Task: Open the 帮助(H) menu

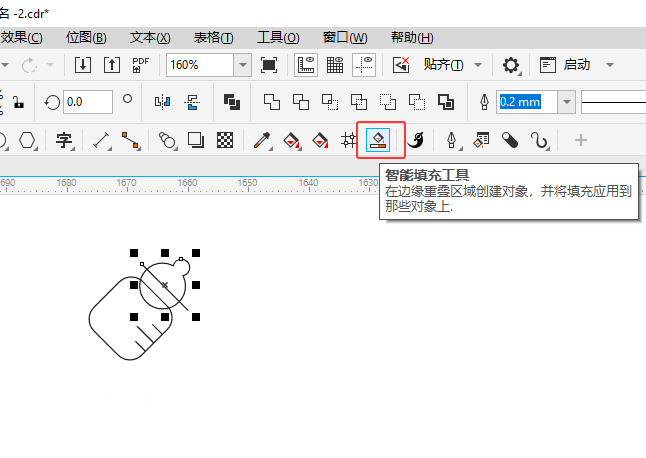Action: click(x=412, y=38)
